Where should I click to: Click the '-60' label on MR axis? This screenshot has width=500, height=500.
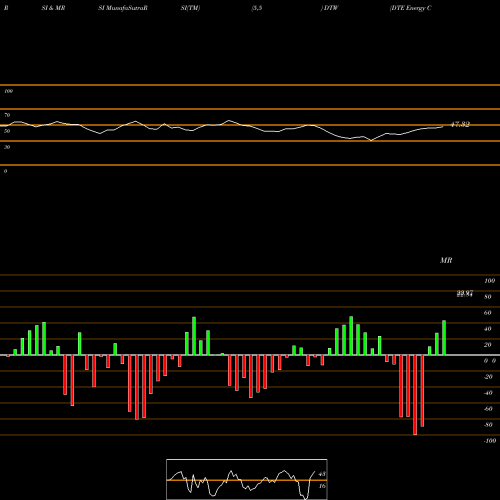pos(488,409)
